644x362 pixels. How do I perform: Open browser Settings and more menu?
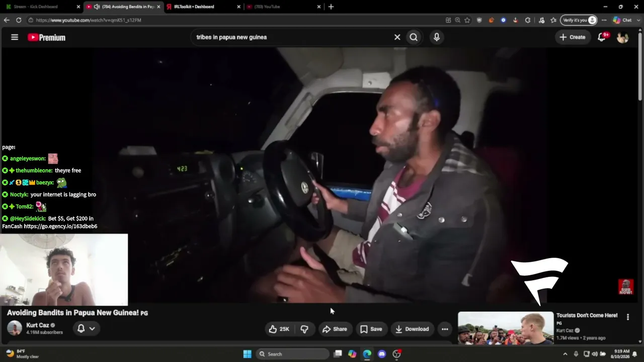[x=604, y=20]
